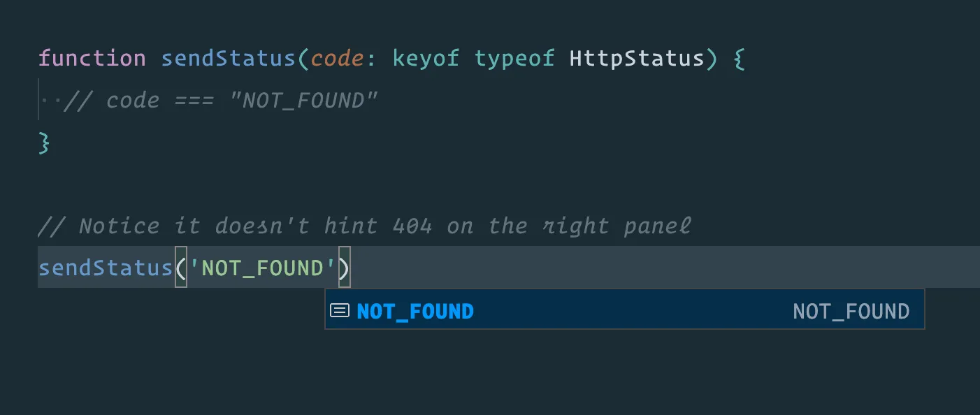Click the opening curly brace after HttpStatus

[x=740, y=58]
